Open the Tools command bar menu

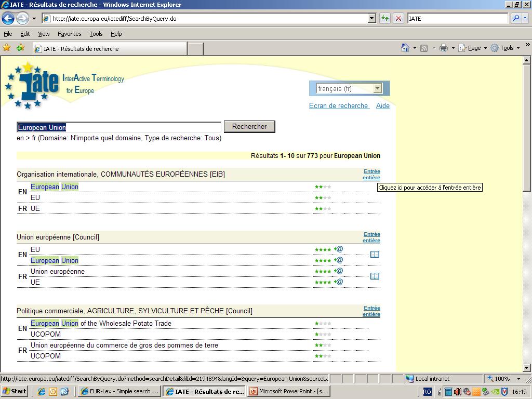click(505, 48)
